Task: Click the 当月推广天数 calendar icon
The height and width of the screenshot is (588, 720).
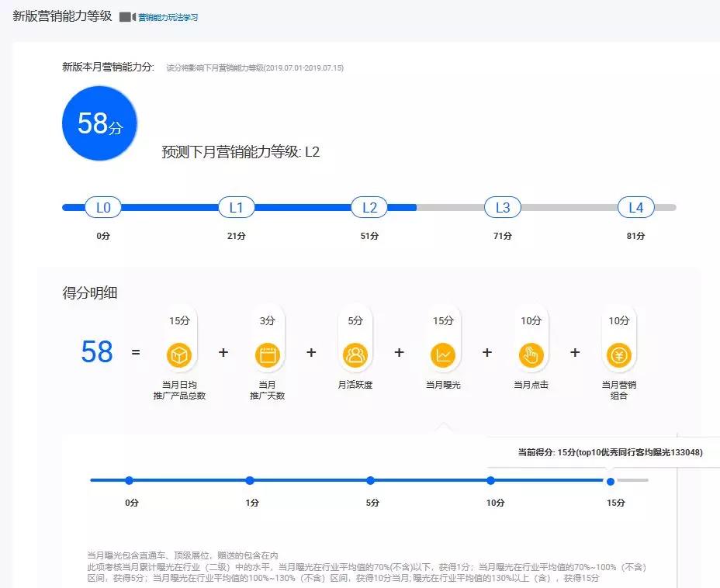Action: pos(267,354)
